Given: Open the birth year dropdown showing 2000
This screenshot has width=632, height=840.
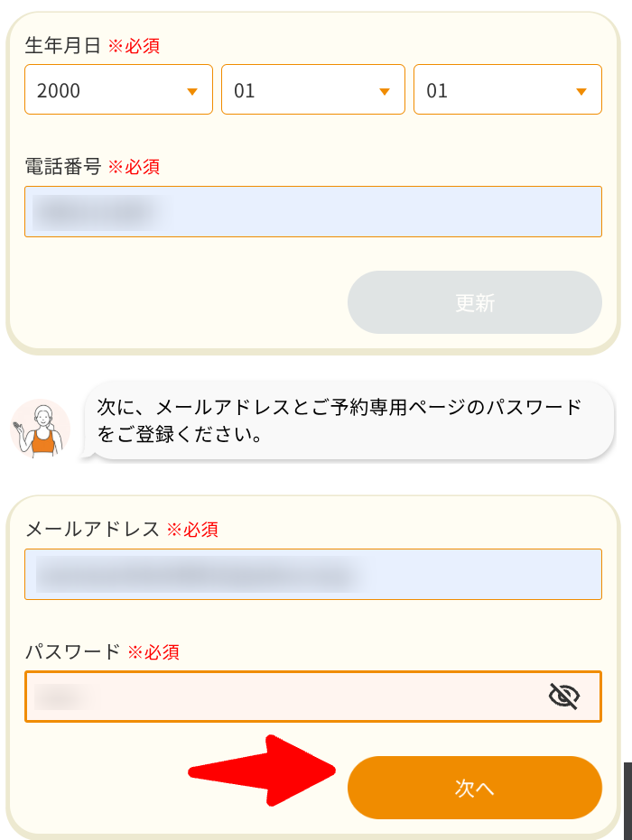Looking at the screenshot, I should pos(117,89).
